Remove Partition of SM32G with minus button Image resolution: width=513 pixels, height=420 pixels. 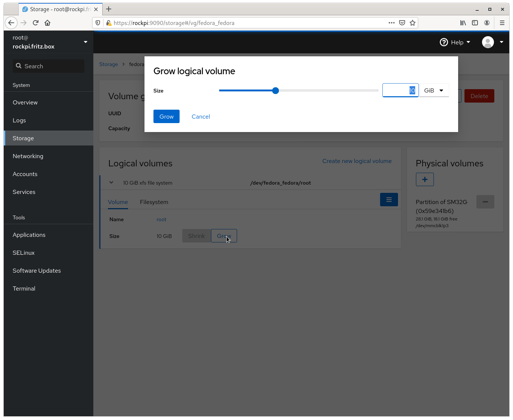pos(485,202)
